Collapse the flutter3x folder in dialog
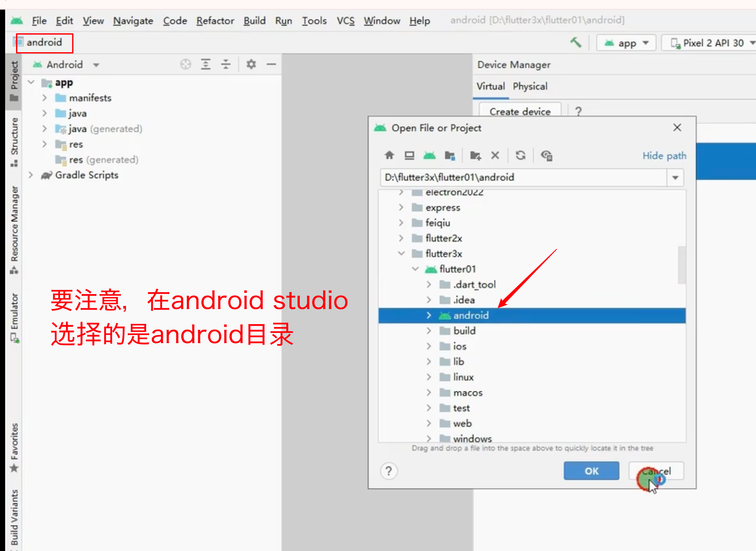 (x=401, y=253)
